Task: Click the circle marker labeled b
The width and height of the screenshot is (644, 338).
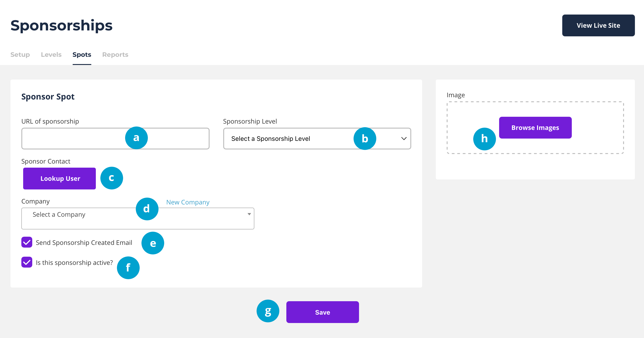Action: click(365, 139)
